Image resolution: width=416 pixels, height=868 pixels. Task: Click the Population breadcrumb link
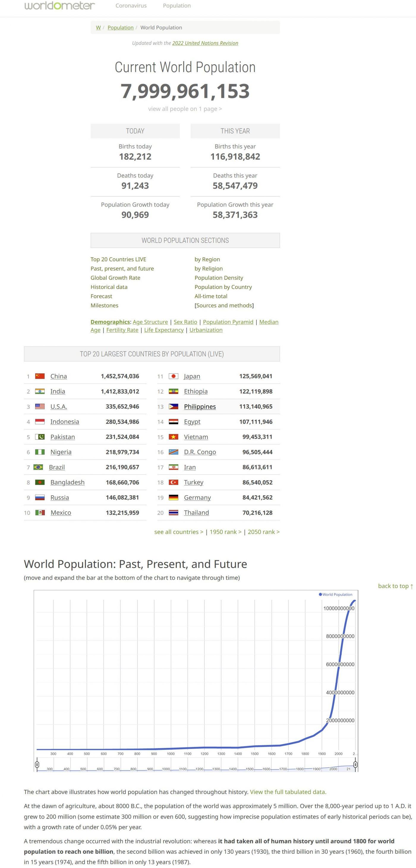click(120, 28)
